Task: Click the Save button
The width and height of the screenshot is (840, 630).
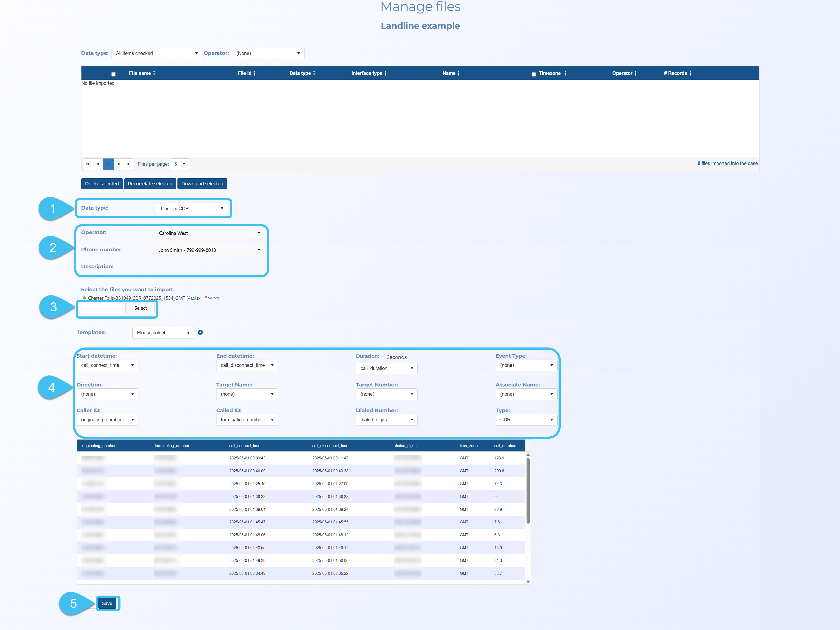Action: pyautogui.click(x=107, y=603)
